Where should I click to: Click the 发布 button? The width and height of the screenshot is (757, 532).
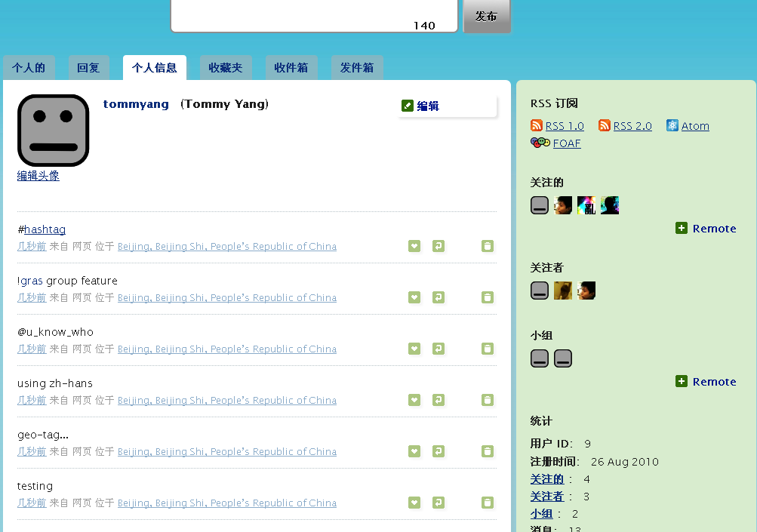point(486,17)
